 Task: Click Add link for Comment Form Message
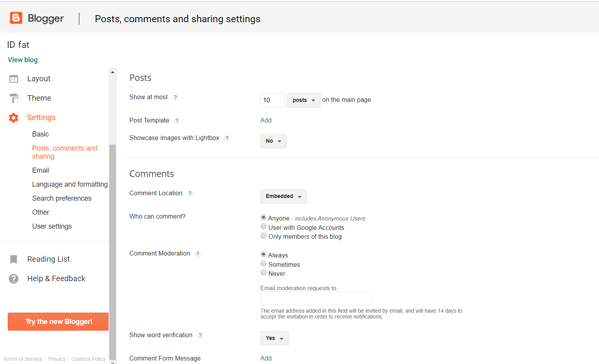tap(266, 359)
